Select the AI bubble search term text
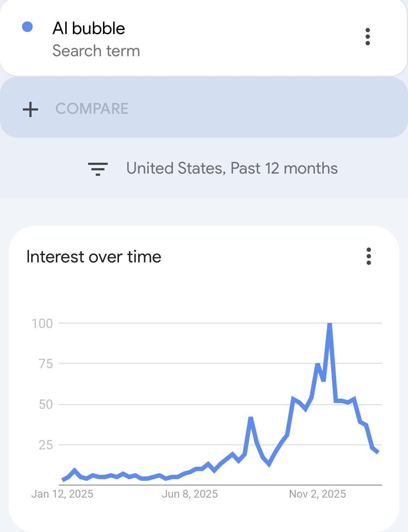 88,28
